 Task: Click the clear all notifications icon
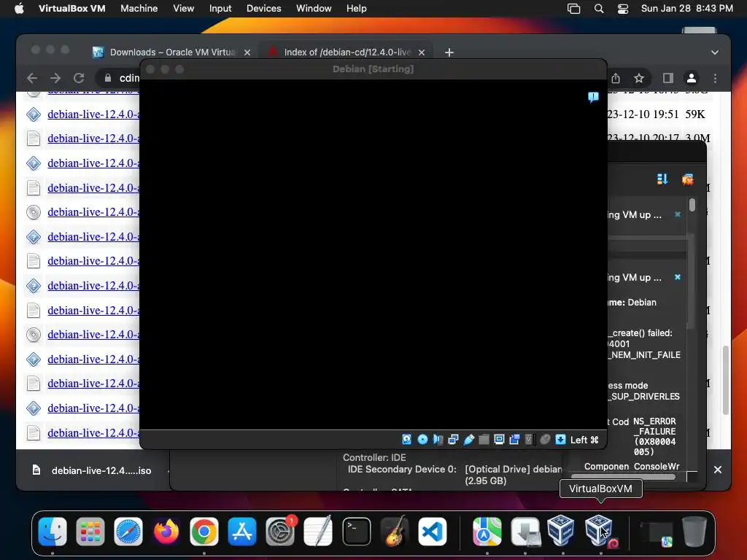(687, 179)
